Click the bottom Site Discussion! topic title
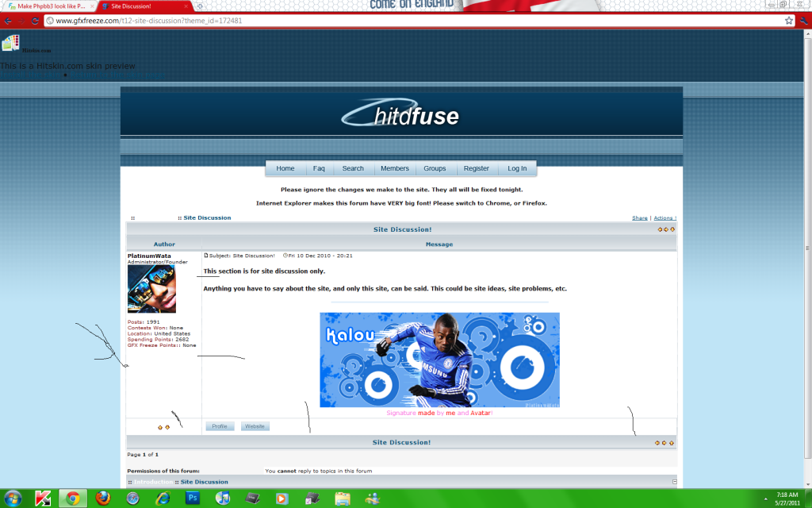The image size is (812, 508). [x=401, y=442]
